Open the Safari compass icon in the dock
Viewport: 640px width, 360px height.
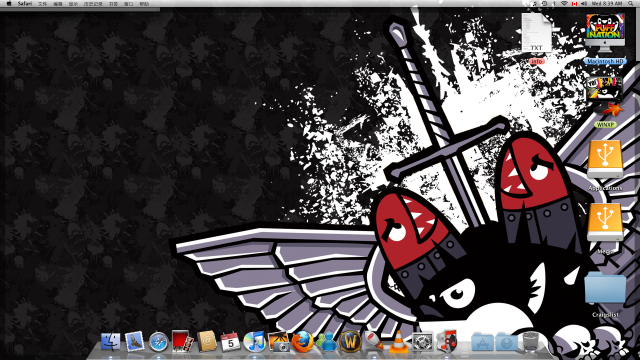click(x=158, y=342)
